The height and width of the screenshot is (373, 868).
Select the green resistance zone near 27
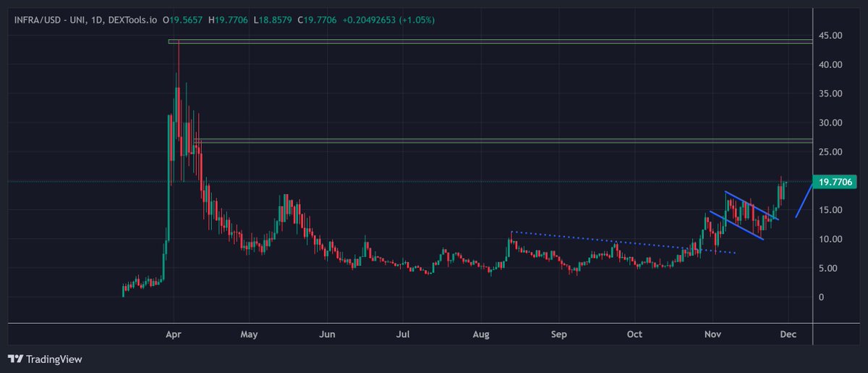(x=502, y=141)
